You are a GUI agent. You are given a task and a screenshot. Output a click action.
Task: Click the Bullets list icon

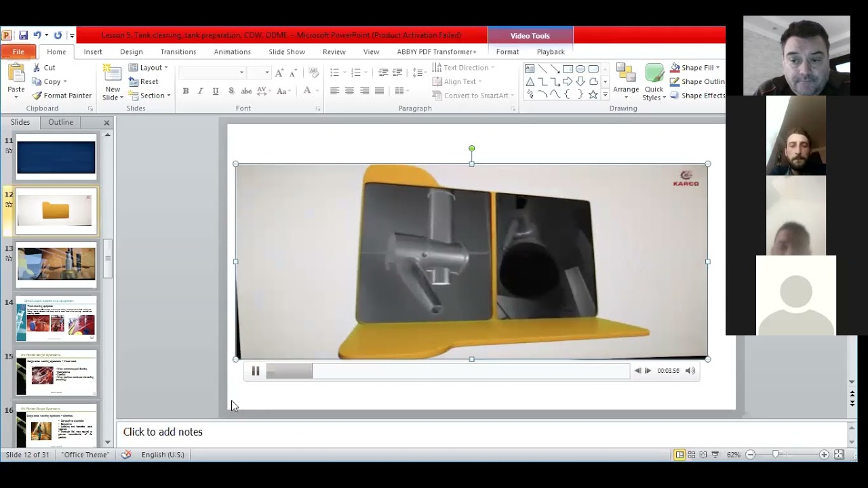pos(334,73)
